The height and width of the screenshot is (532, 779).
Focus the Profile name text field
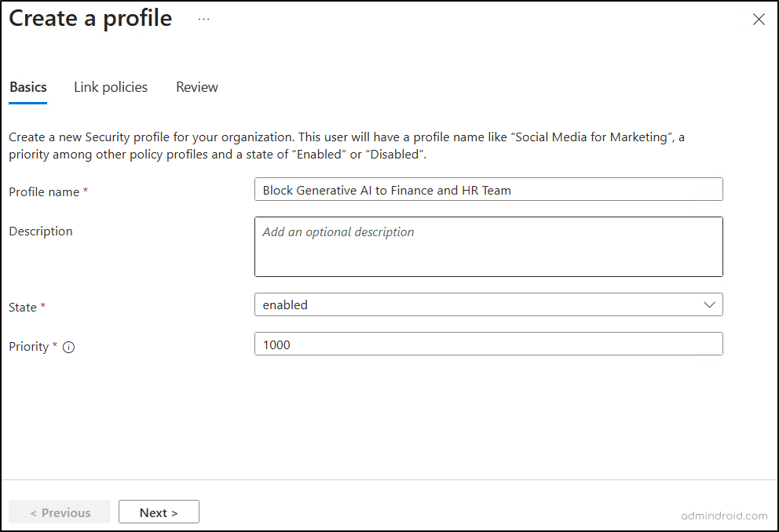pos(488,190)
